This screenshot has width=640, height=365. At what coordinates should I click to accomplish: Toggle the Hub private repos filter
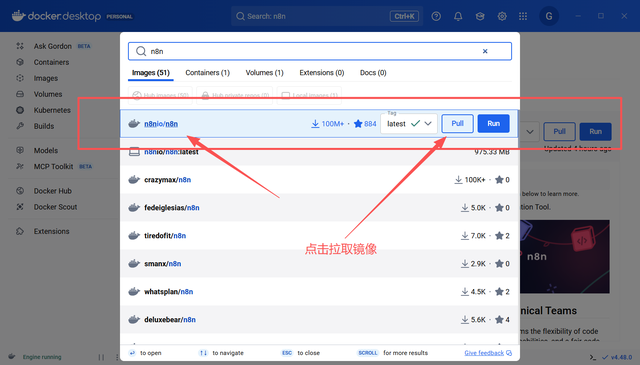235,95
